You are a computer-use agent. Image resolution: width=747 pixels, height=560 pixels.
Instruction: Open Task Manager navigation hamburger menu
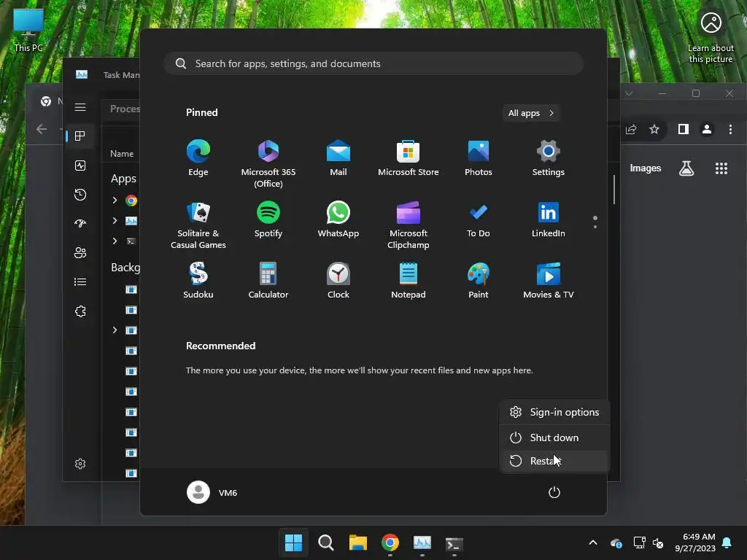click(80, 107)
